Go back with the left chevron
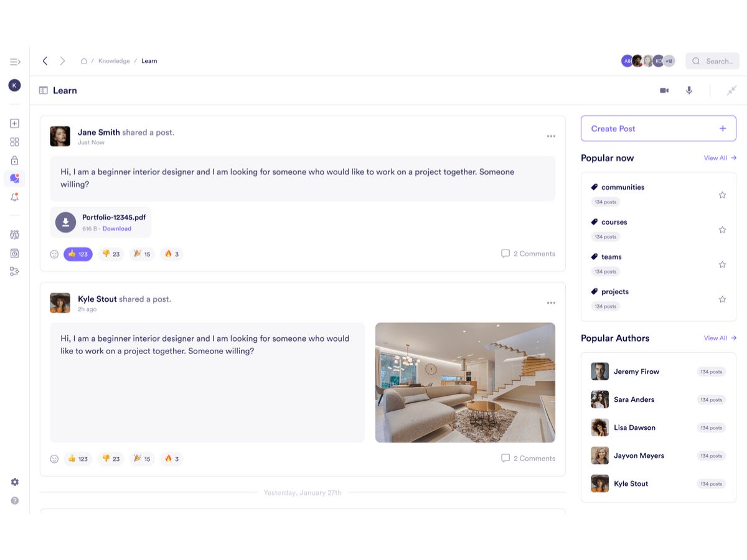Image resolution: width=747 pixels, height=560 pixels. point(45,61)
